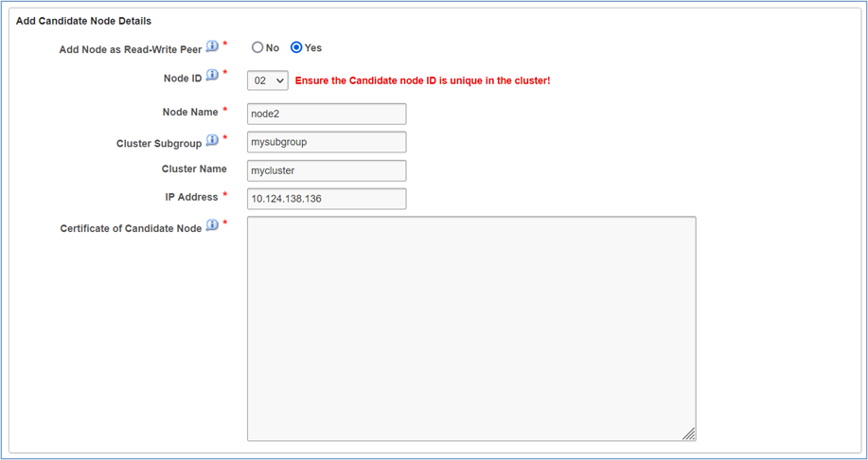The width and height of the screenshot is (868, 460).
Task: Select the IP Address input field
Action: [x=327, y=199]
